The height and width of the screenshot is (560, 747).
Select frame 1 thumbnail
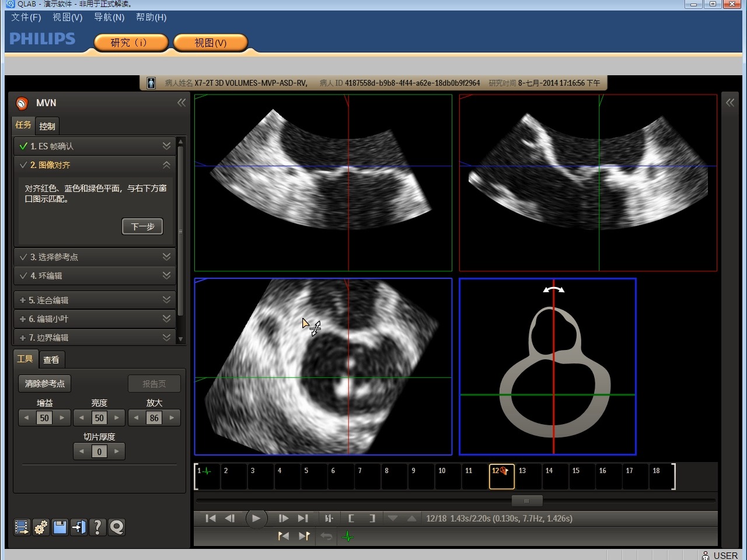pyautogui.click(x=207, y=477)
